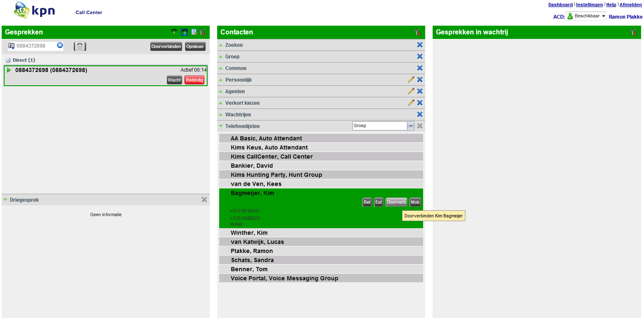Select Schats, Sandra contact

click(321, 260)
